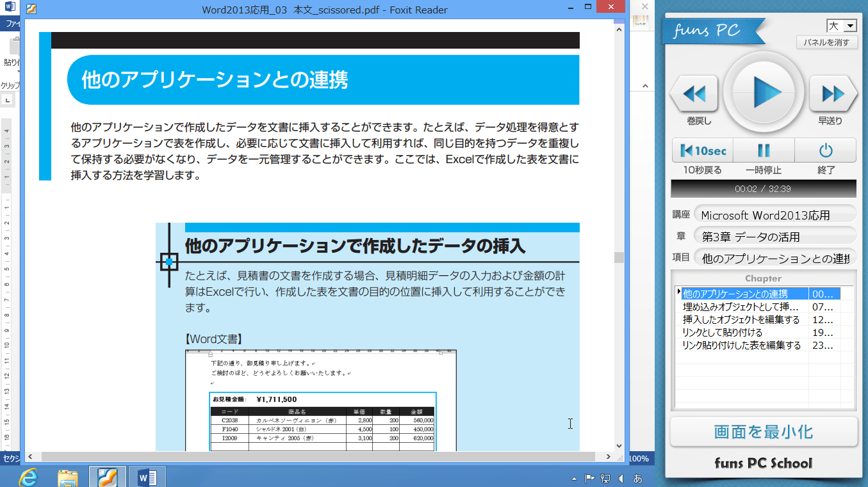Click the video progress bar near 00:02
This screenshot has height=487, width=868.
pyautogui.click(x=679, y=188)
